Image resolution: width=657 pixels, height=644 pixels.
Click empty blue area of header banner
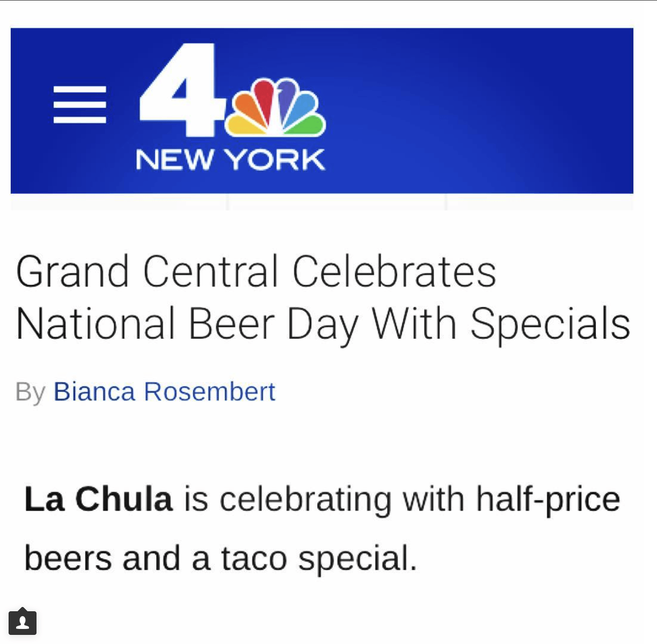[483, 107]
